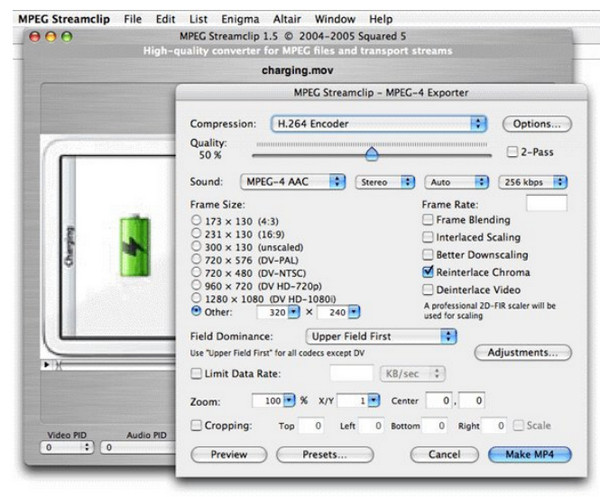Screen dimensions: 600x497
Task: Click the second Center coordinate field
Action: pyautogui.click(x=472, y=401)
